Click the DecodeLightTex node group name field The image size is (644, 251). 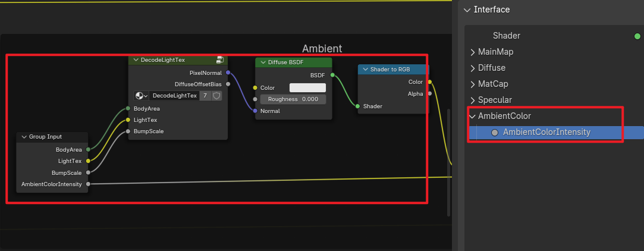(x=174, y=96)
